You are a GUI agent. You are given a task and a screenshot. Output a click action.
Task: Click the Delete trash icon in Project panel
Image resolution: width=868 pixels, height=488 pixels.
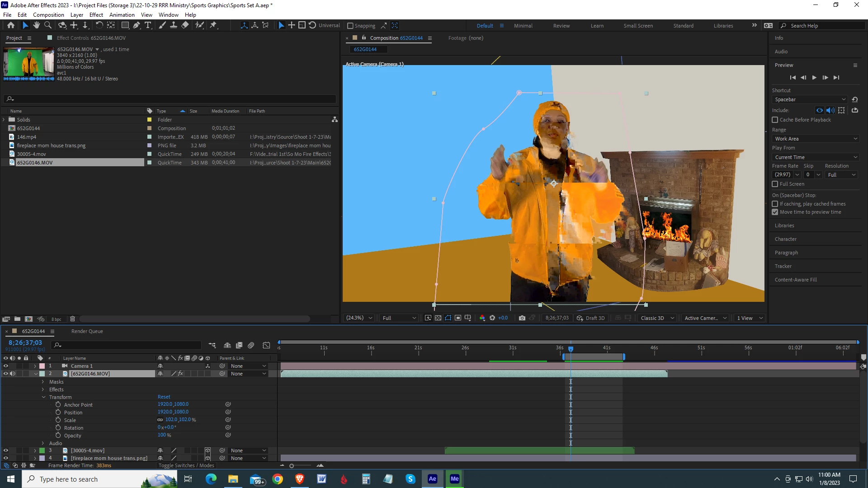[x=72, y=319]
